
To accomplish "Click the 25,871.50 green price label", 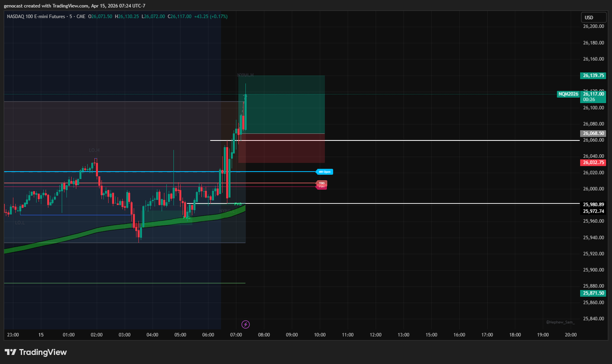I will tap(593, 293).
